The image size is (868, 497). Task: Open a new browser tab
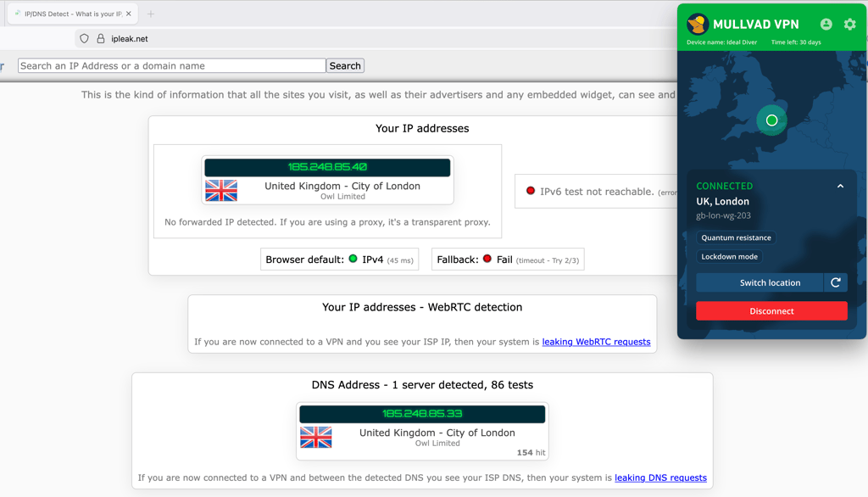151,14
